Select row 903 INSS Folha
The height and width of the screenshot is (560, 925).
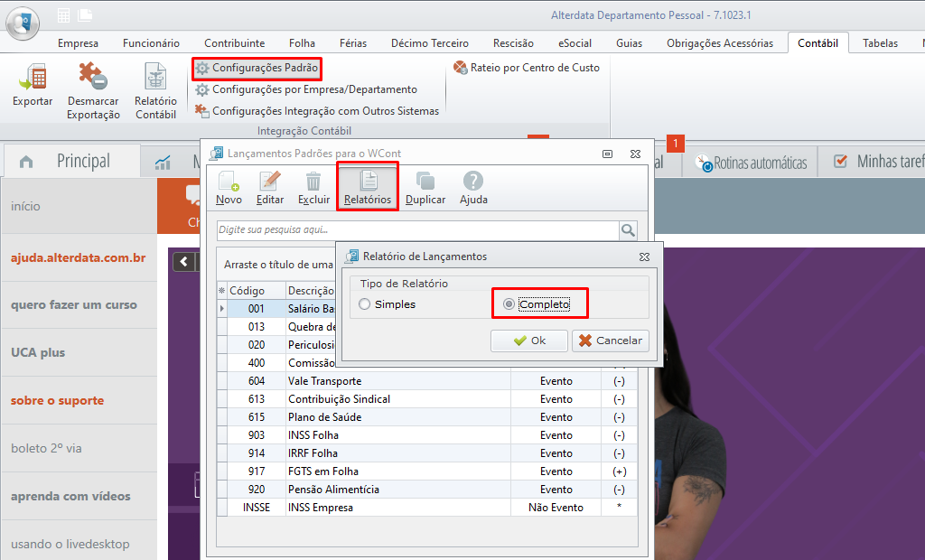coord(427,435)
